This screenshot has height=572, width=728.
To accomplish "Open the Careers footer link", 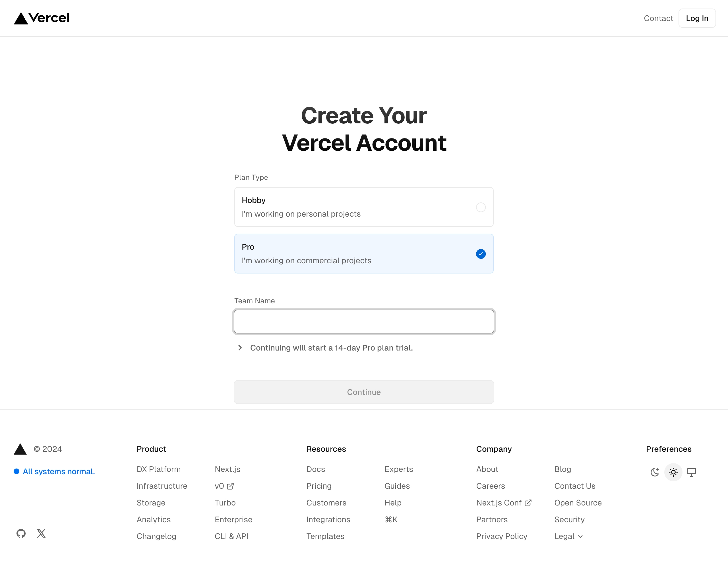I will pos(491,486).
